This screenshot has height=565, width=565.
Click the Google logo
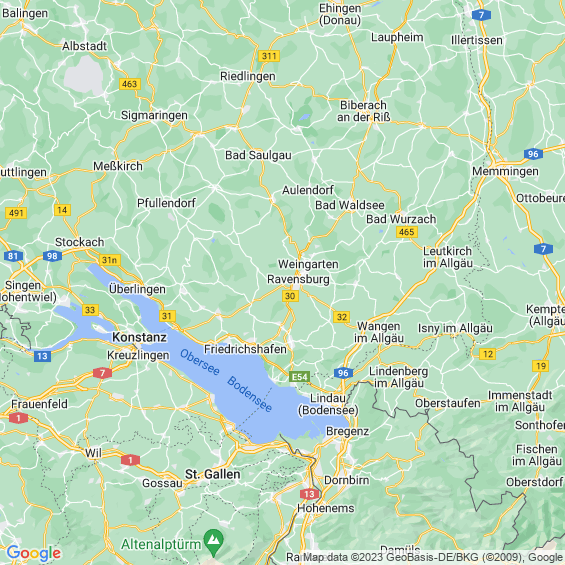(x=34, y=553)
